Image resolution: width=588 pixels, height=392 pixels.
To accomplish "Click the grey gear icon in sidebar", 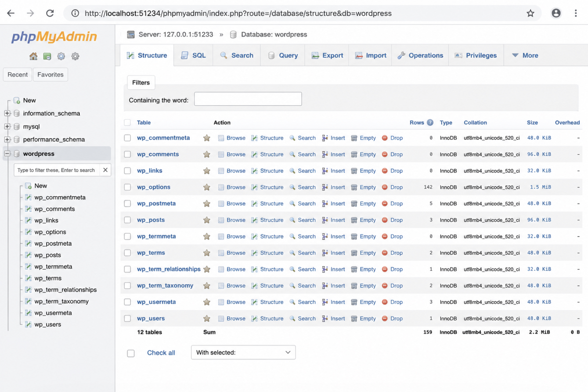I will tap(75, 56).
